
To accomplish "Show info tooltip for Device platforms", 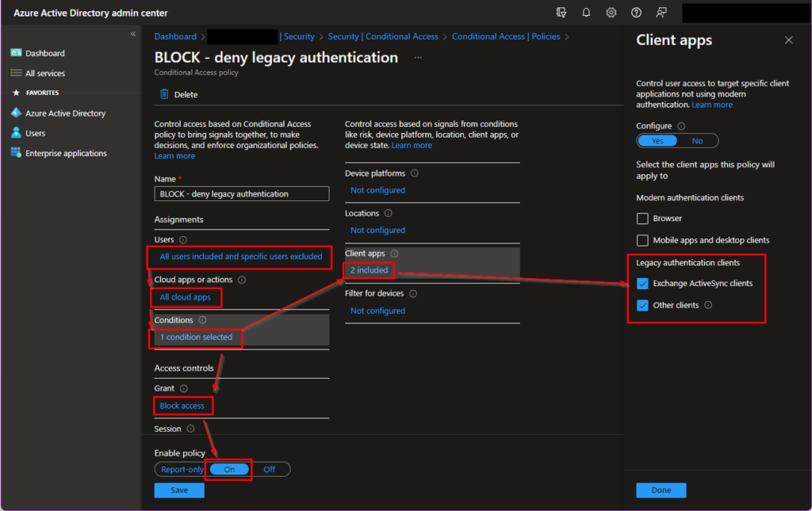I will coord(414,174).
